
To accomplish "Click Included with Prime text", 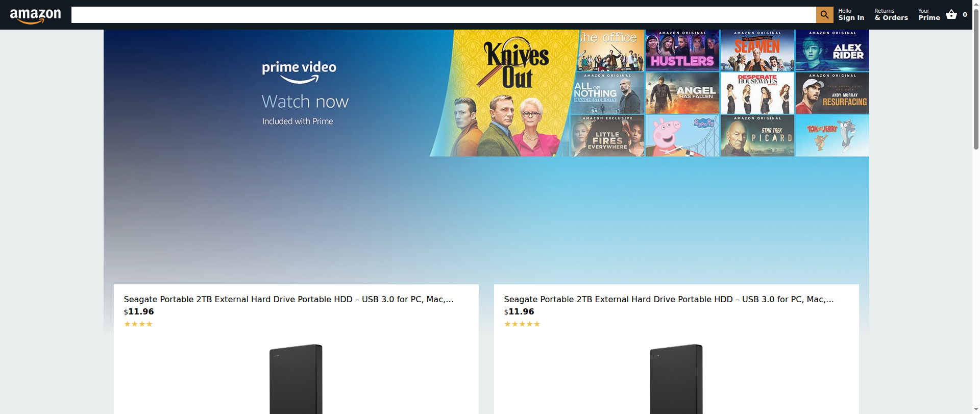I will [x=298, y=121].
